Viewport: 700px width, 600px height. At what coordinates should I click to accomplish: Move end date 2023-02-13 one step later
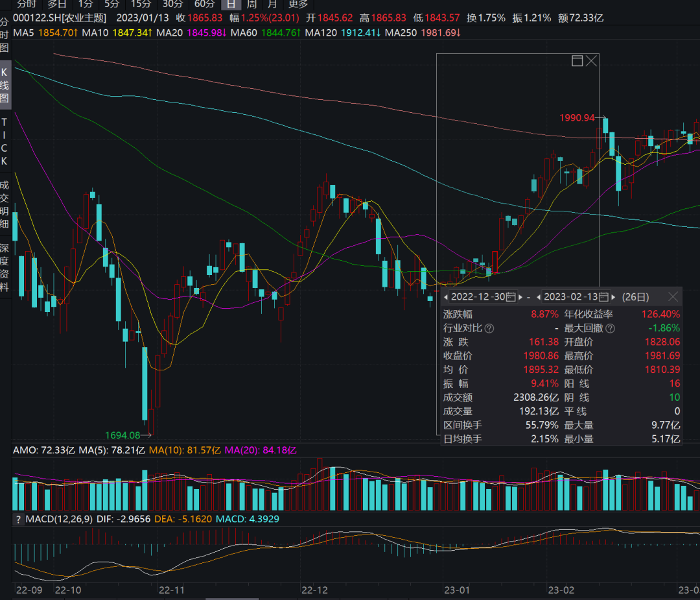[x=613, y=297]
